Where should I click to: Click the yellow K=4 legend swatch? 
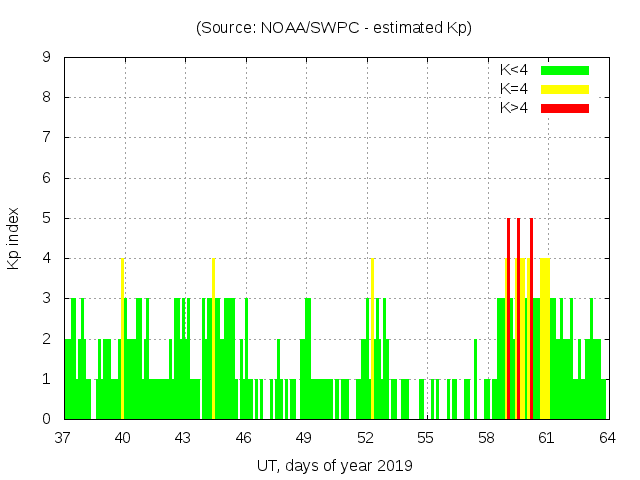pyautogui.click(x=565, y=89)
